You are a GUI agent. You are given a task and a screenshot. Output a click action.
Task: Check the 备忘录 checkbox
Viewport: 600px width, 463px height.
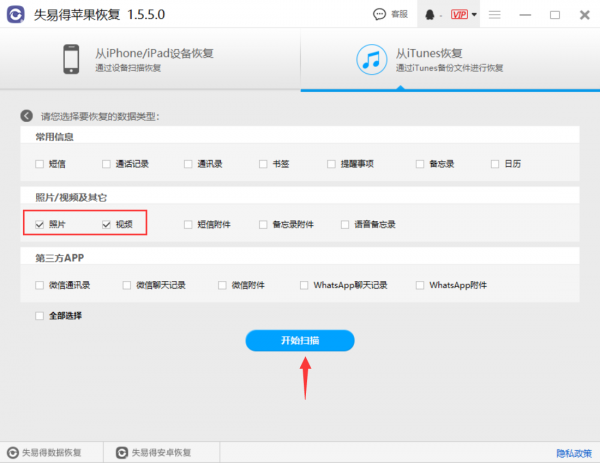pyautogui.click(x=420, y=164)
